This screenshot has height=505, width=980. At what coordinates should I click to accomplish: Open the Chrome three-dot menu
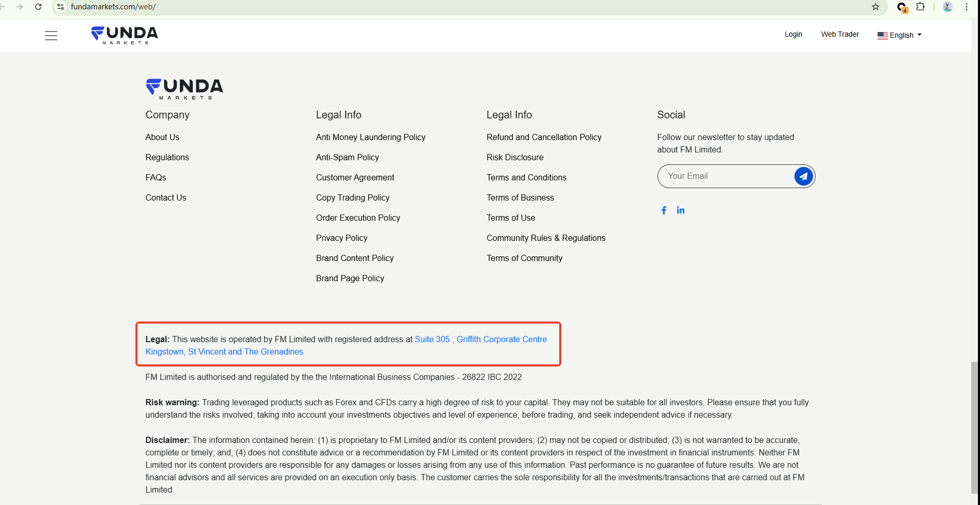(967, 7)
